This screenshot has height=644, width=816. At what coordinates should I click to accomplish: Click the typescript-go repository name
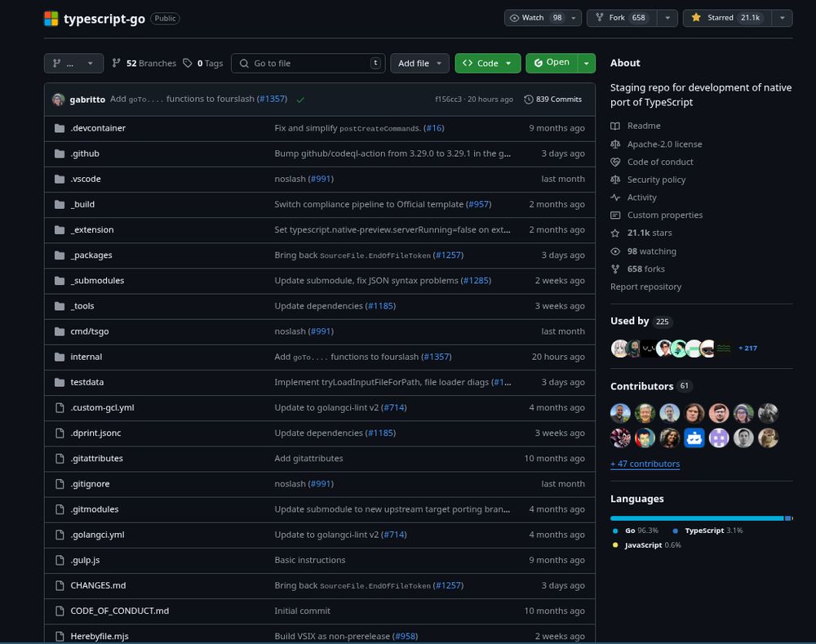tap(104, 19)
